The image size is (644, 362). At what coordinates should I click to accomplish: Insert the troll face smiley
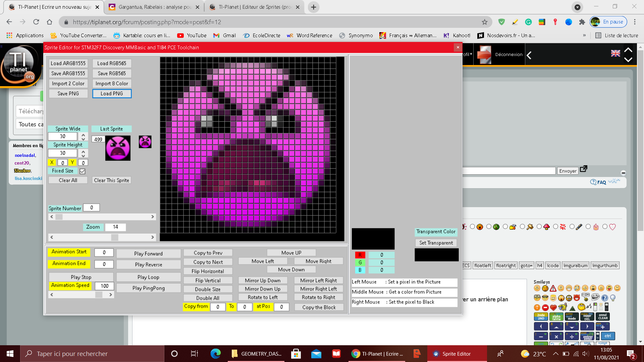coord(595,297)
